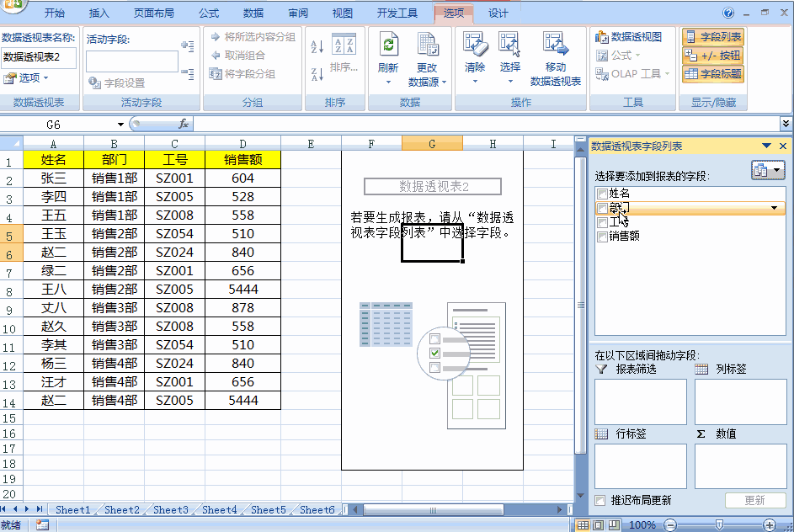Image resolution: width=794 pixels, height=532 pixels.
Task: Check the 部门 field checkbox
Action: pos(602,208)
